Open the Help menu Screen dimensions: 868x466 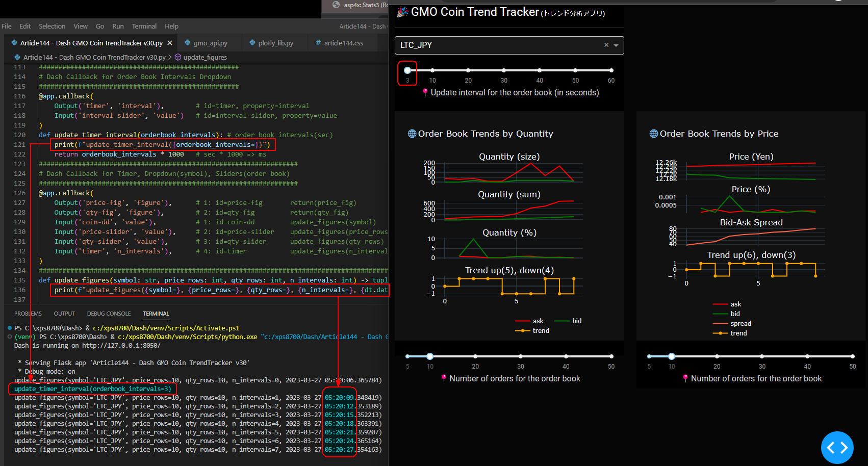(x=171, y=26)
